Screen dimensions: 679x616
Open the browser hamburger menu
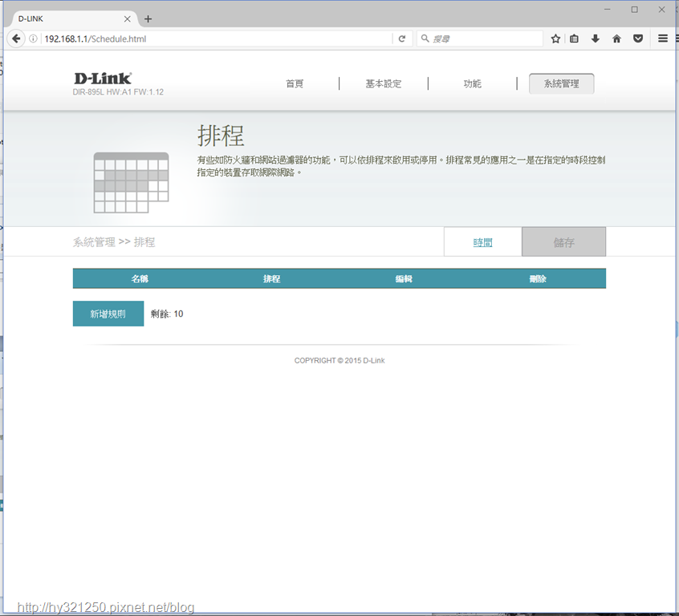click(662, 38)
